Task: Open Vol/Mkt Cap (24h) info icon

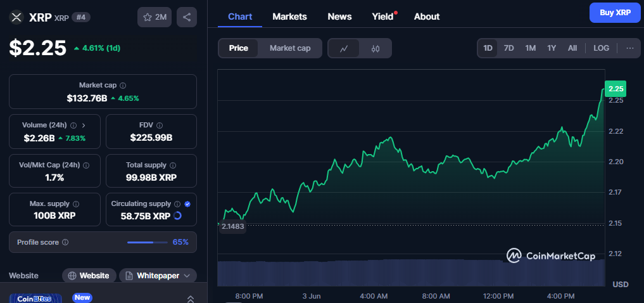Action: [86, 165]
